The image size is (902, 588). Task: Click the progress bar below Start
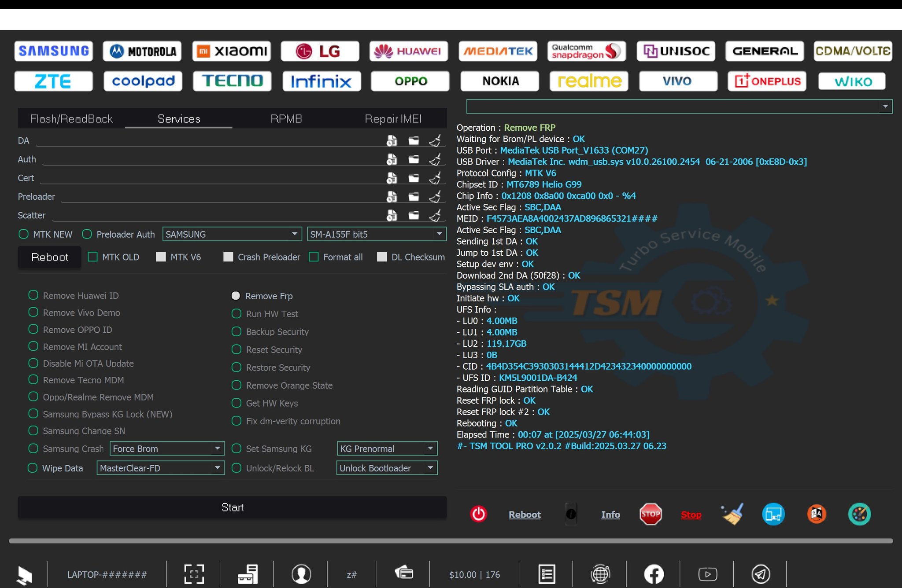(451, 541)
